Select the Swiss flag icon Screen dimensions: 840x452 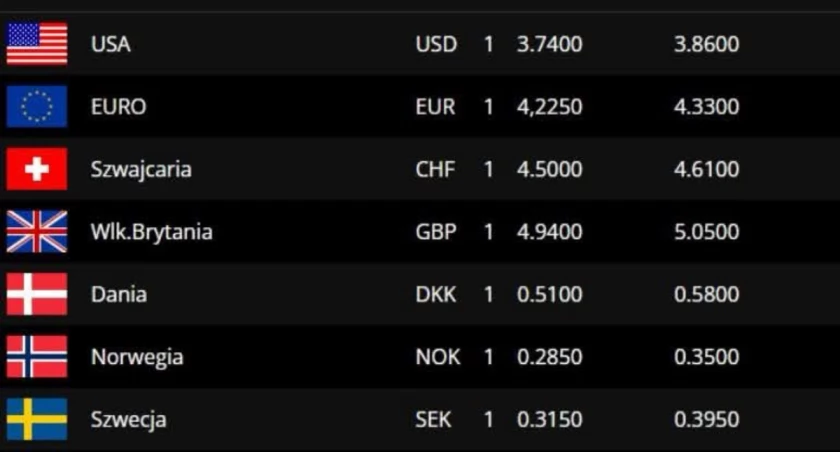pyautogui.click(x=37, y=169)
